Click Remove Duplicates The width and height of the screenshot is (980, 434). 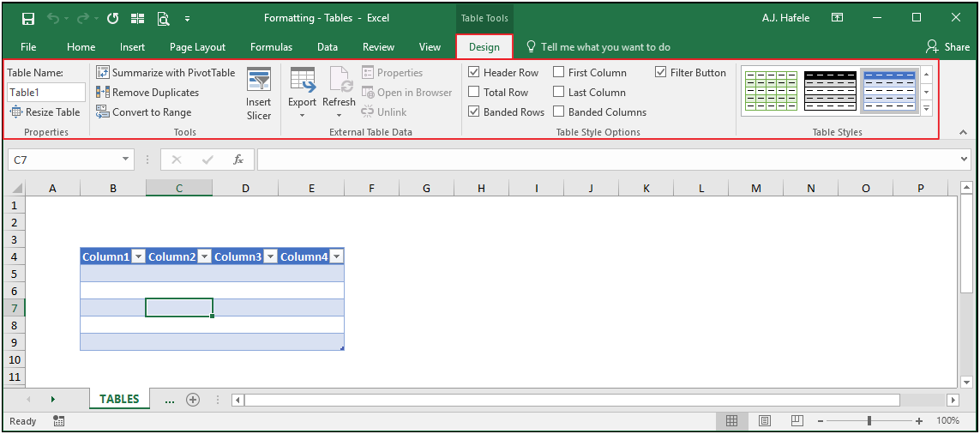click(147, 93)
